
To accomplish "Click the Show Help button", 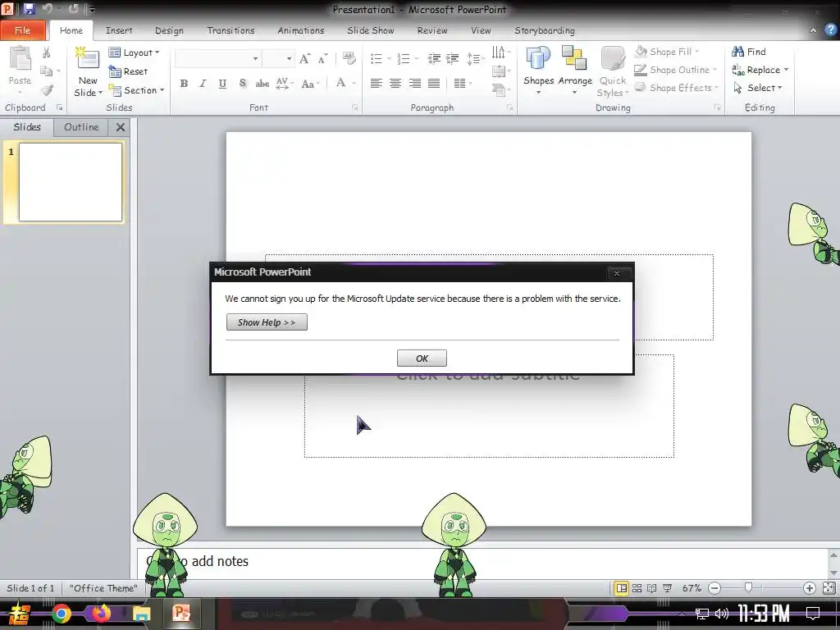I will coord(267,322).
